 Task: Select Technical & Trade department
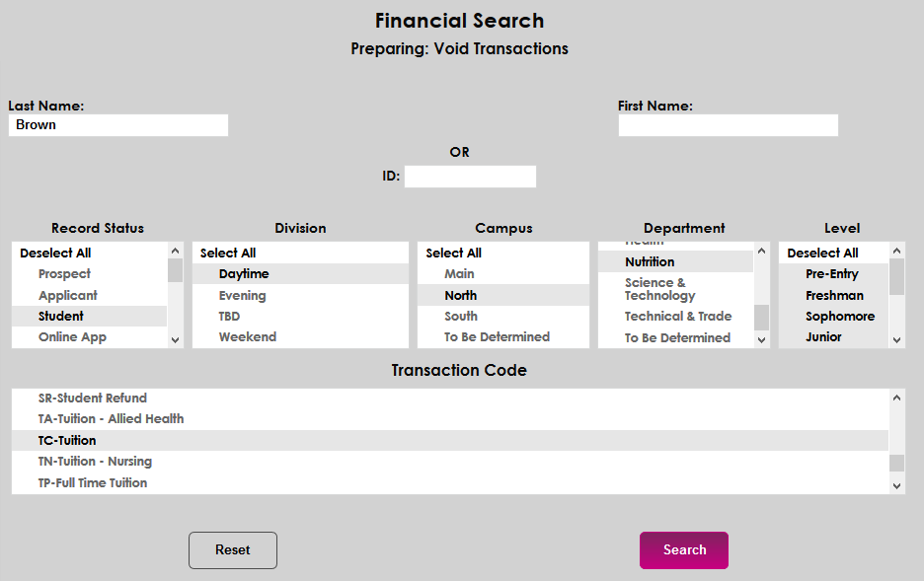[x=678, y=317]
